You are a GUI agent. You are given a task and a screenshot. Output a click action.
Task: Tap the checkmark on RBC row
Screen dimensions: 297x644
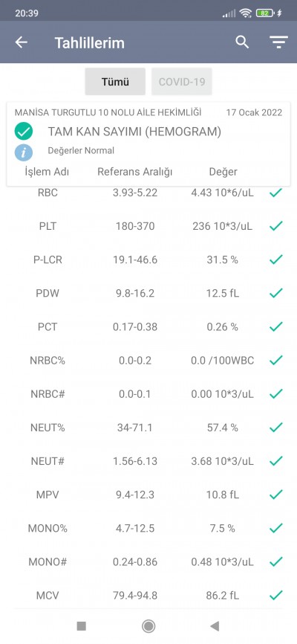(276, 193)
